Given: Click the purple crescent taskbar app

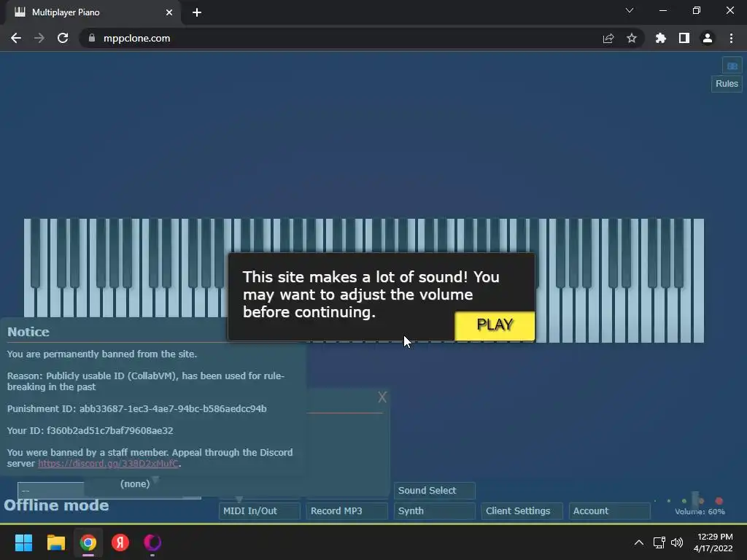Looking at the screenshot, I should point(152,542).
